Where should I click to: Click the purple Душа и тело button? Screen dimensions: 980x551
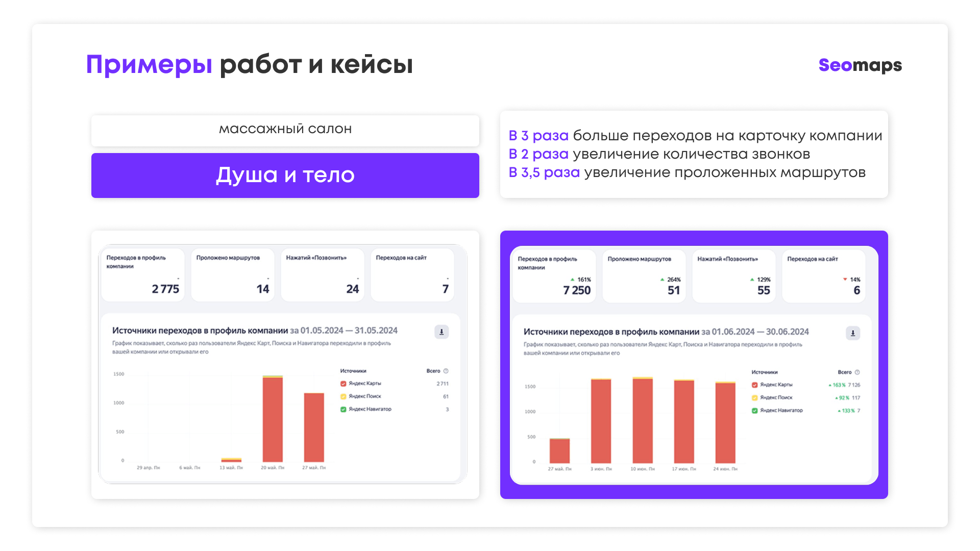point(285,176)
